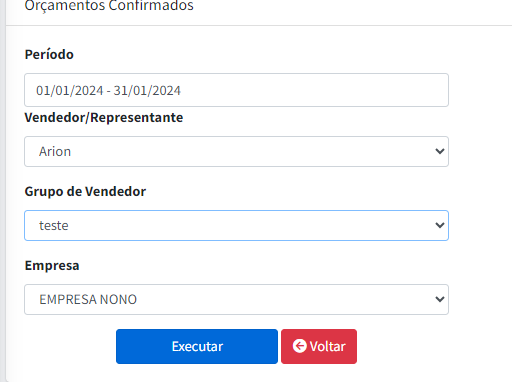512x382 pixels.
Task: Expand the Grupo de Vendedor dropdown
Action: click(x=236, y=225)
